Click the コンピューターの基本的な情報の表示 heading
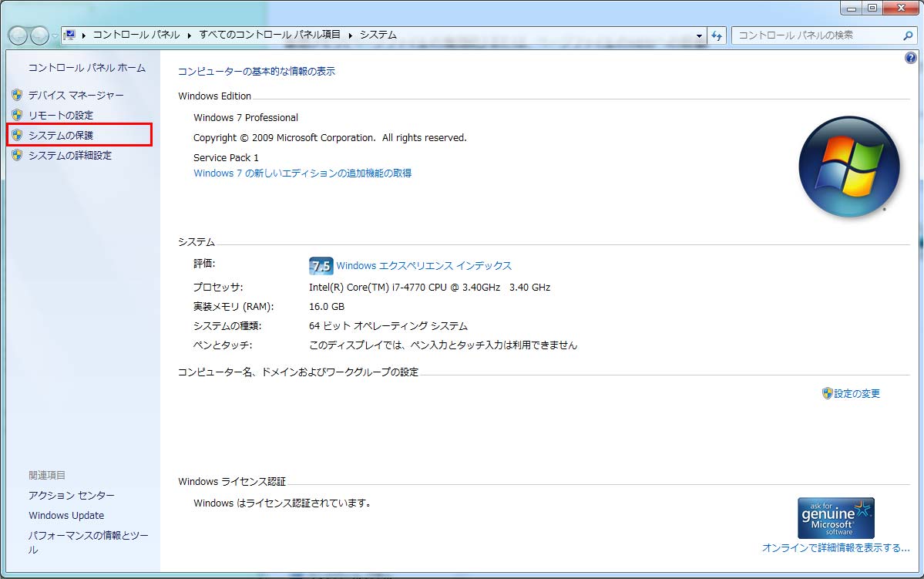 [257, 72]
